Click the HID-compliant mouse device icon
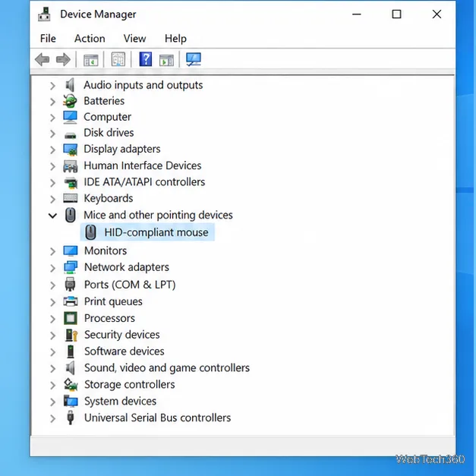Screen dimensions: 476x476 pyautogui.click(x=90, y=232)
